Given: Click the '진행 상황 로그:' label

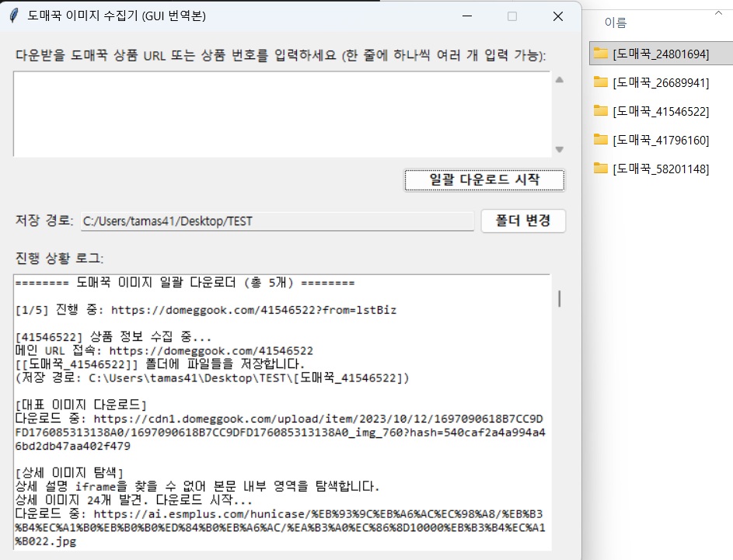Looking at the screenshot, I should point(59,258).
